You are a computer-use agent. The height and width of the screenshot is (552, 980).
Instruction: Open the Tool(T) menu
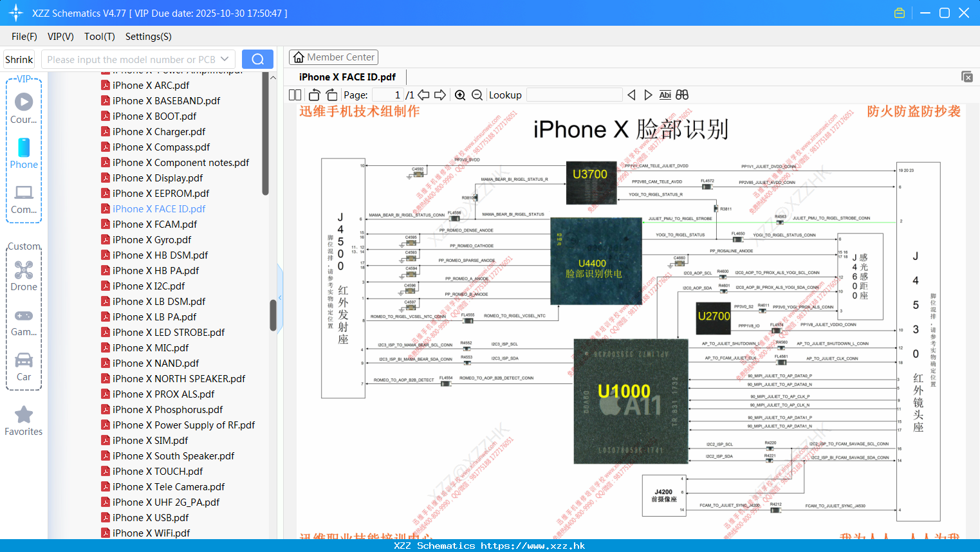click(100, 37)
